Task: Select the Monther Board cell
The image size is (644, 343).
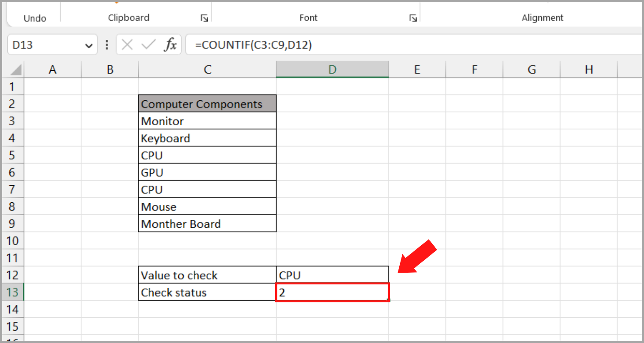Action: tap(207, 223)
